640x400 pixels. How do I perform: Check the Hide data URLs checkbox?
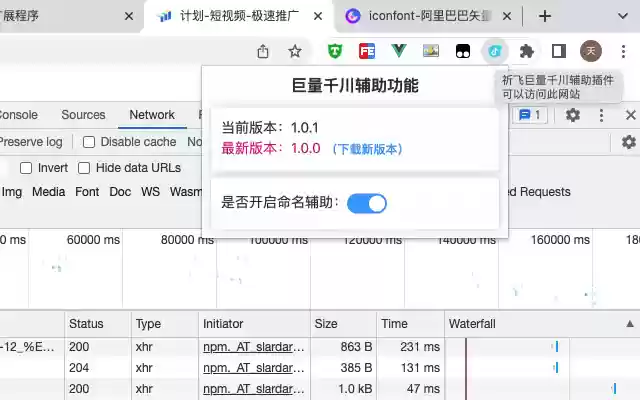pyautogui.click(x=84, y=168)
